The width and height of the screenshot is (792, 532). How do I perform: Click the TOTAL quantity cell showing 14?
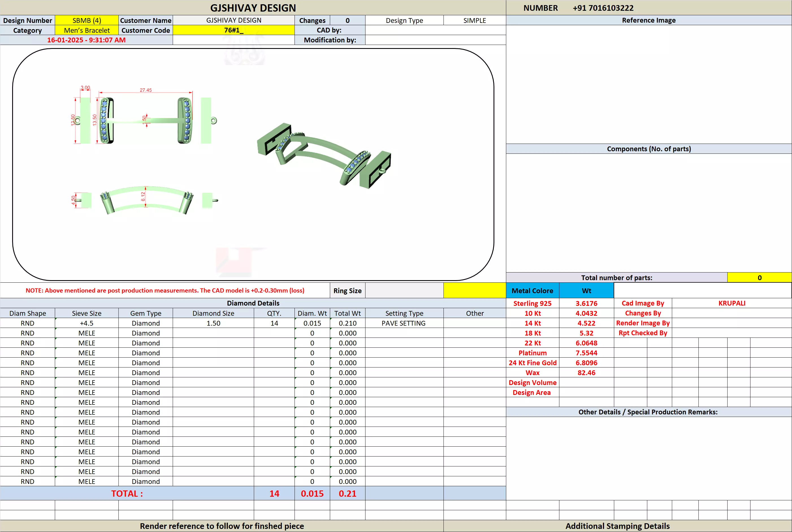[x=274, y=493]
